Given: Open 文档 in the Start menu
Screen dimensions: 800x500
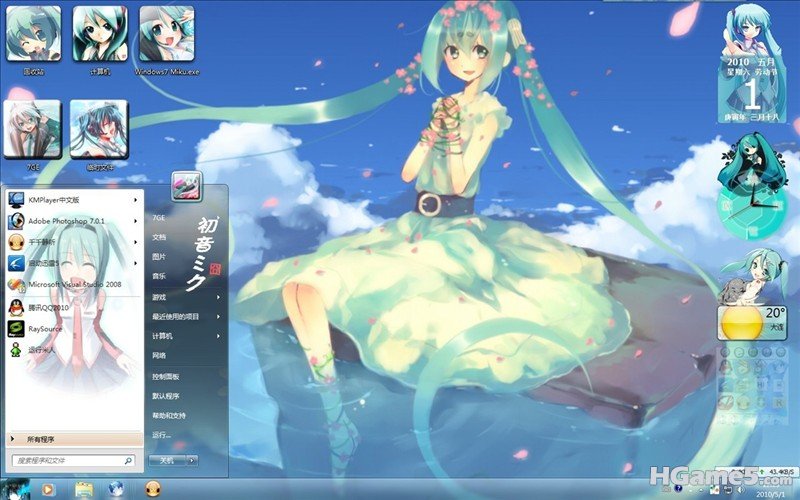Looking at the screenshot, I should pyautogui.click(x=159, y=237).
